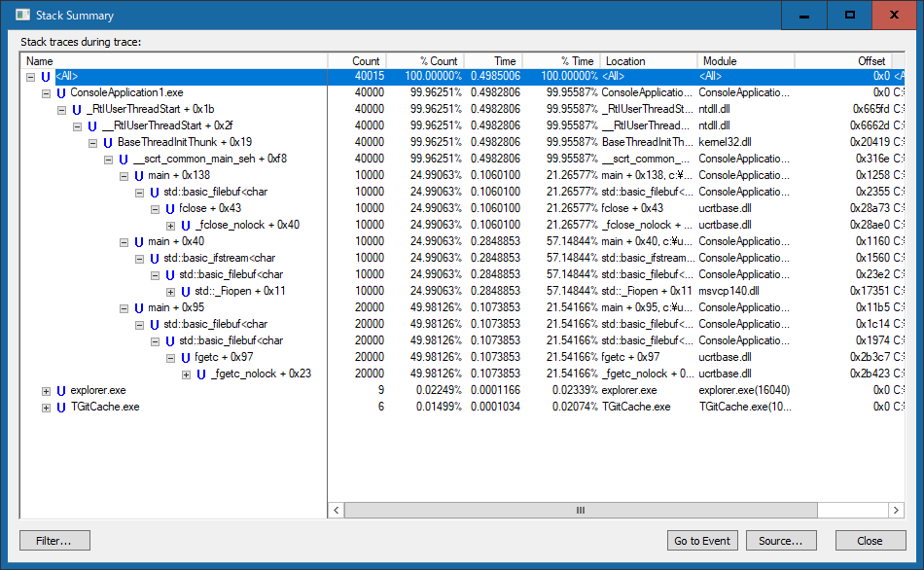Select the std::_Fiopen + 0x11 row
Image resolution: width=924 pixels, height=570 pixels.
pos(239,291)
